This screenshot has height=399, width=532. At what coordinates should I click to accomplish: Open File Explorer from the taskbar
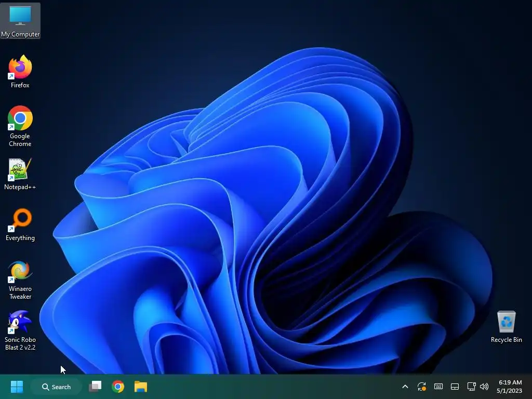(x=140, y=387)
